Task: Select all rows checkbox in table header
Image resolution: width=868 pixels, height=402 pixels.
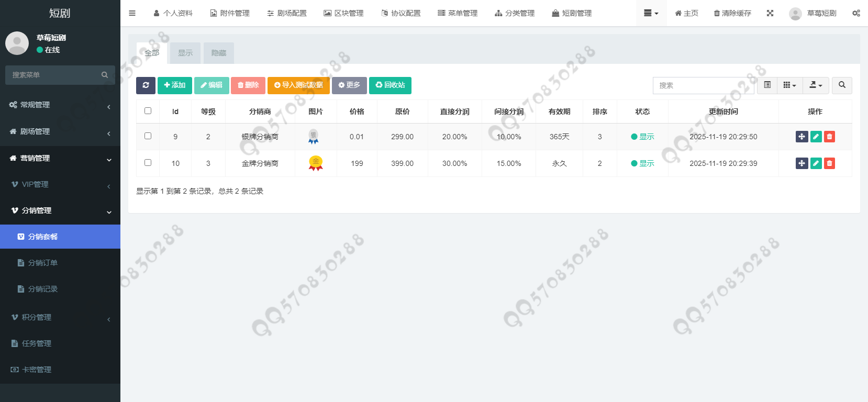Action: [x=148, y=111]
